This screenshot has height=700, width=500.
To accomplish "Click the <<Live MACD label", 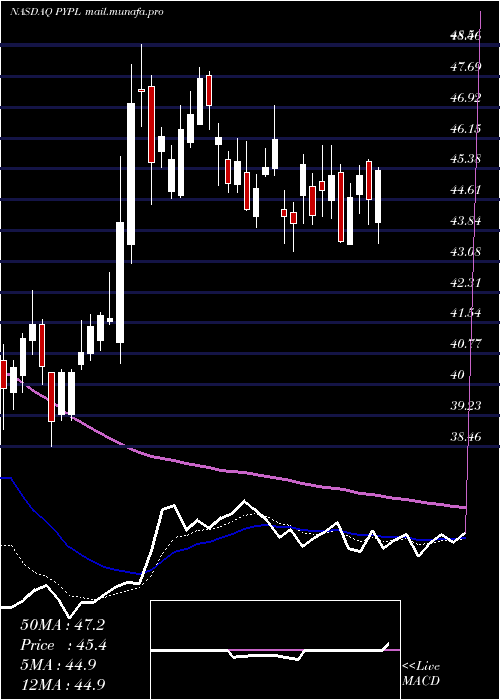I will click(421, 674).
